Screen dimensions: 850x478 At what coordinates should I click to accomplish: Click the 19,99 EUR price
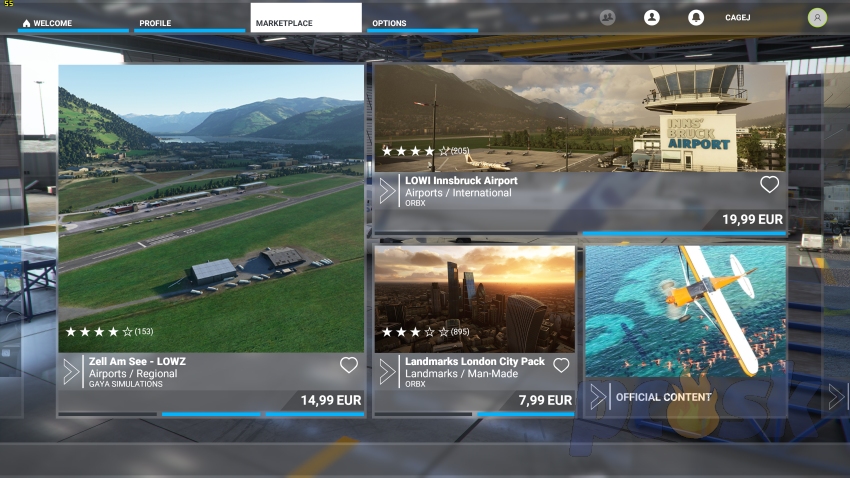752,219
